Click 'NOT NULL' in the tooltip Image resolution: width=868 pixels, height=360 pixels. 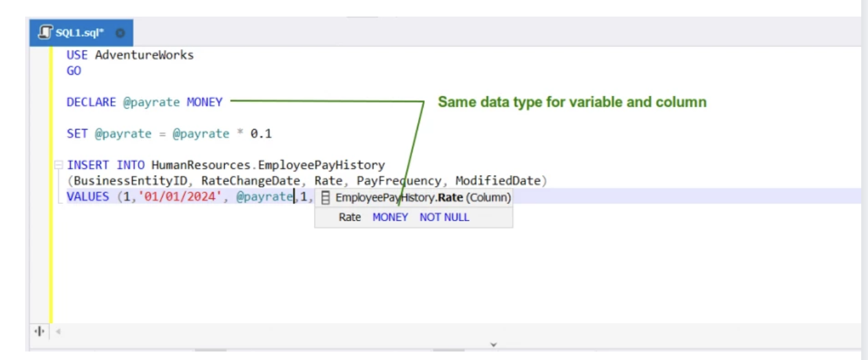[444, 217]
